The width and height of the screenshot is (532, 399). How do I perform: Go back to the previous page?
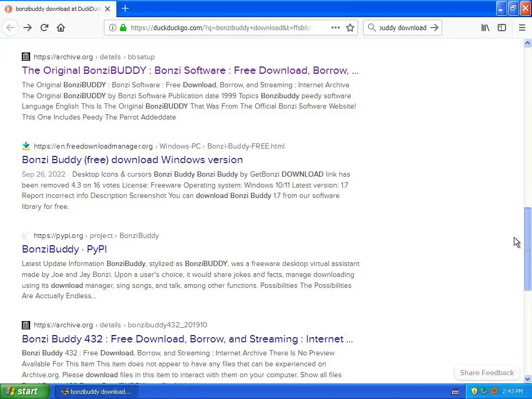click(10, 28)
